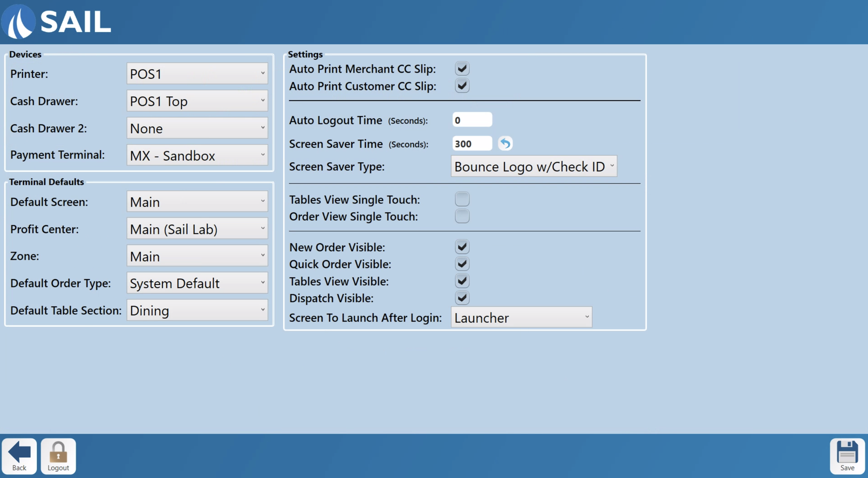Click the Screen Saver Time field

(472, 144)
